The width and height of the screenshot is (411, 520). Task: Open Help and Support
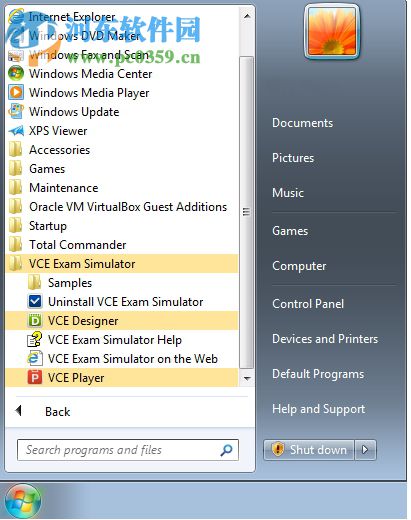(318, 409)
